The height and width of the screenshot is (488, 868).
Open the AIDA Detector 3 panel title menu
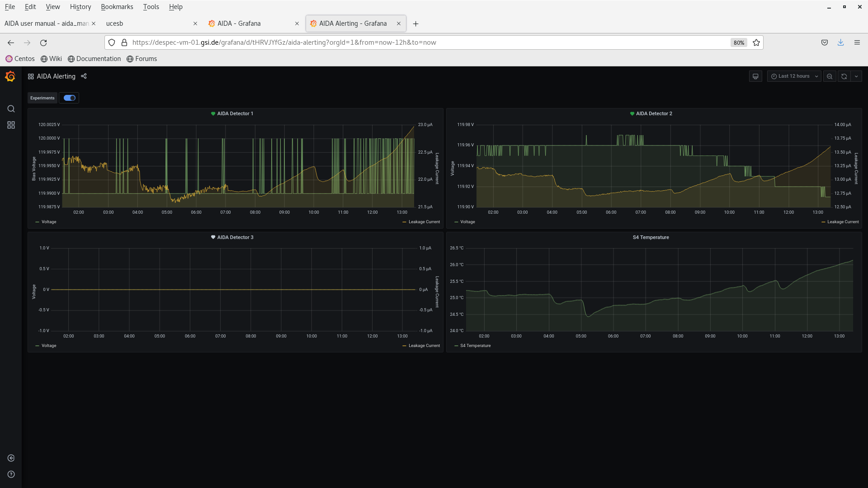[x=235, y=238]
